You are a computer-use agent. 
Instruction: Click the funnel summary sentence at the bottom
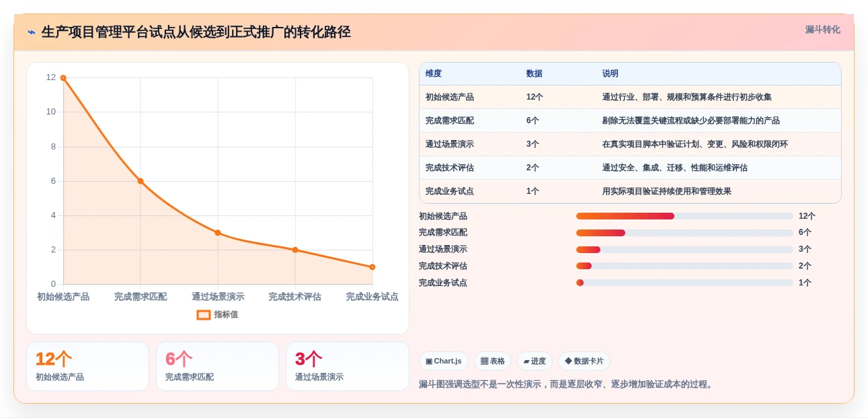click(566, 384)
